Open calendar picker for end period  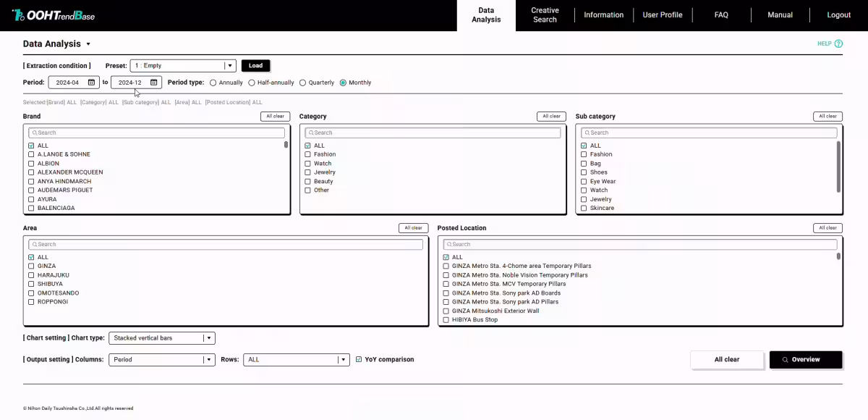[153, 83]
